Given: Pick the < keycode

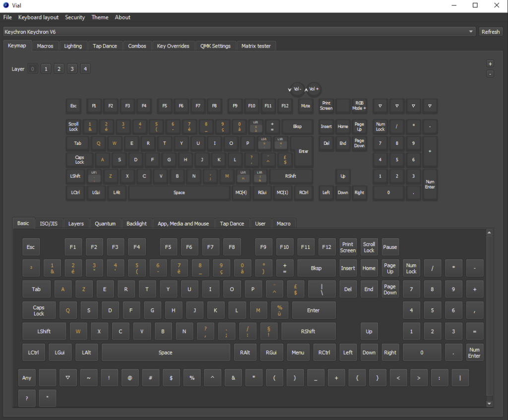Looking at the screenshot, I should (398, 377).
